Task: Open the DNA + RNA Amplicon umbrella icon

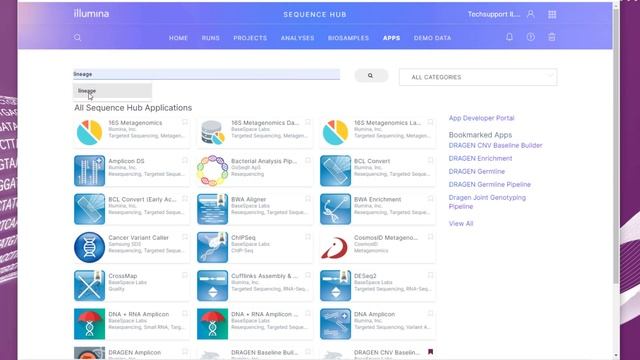Action: (89, 324)
